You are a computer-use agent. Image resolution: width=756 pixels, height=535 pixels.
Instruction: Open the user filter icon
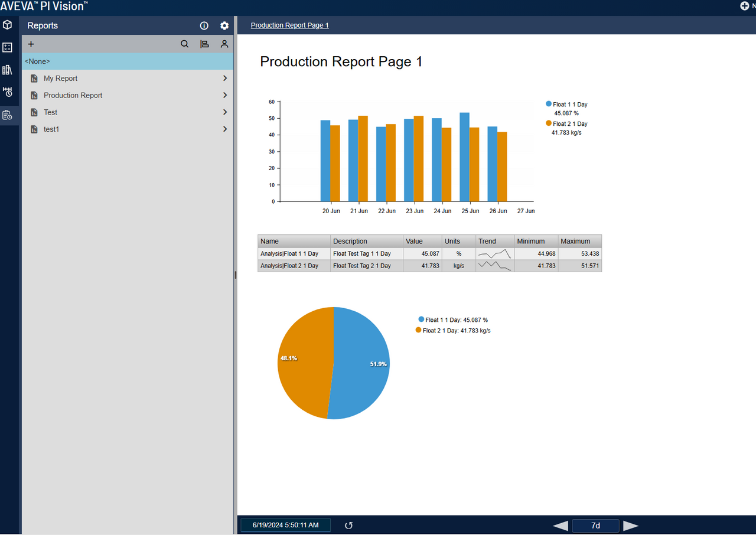pyautogui.click(x=224, y=44)
